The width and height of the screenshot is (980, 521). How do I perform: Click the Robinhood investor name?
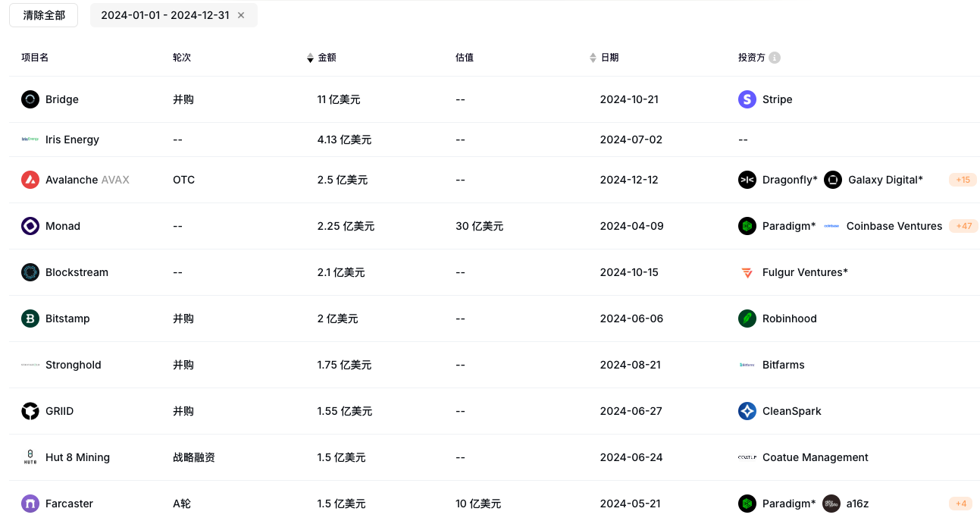(790, 319)
